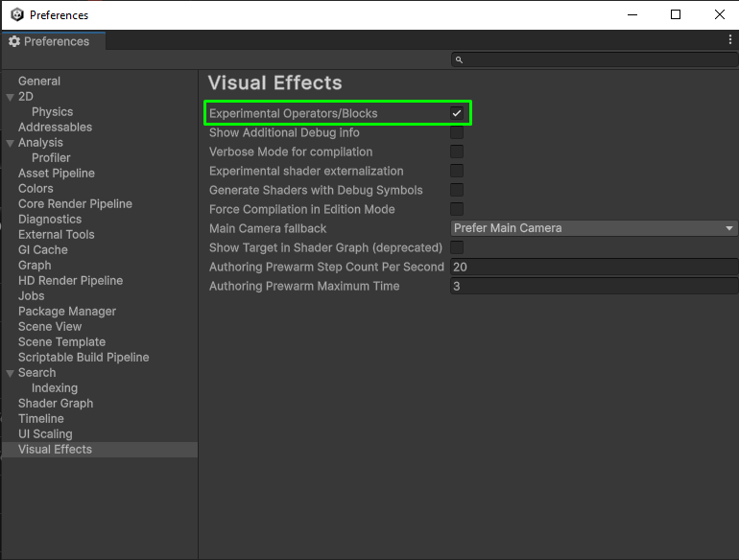Click Authoring Prewarm Step Count field

click(x=592, y=267)
